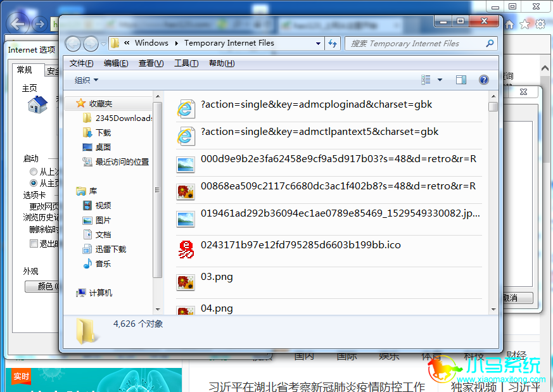Viewport: 553px width, 392px height.
Task: Click the IE browser forward arrow
Action: click(x=39, y=24)
